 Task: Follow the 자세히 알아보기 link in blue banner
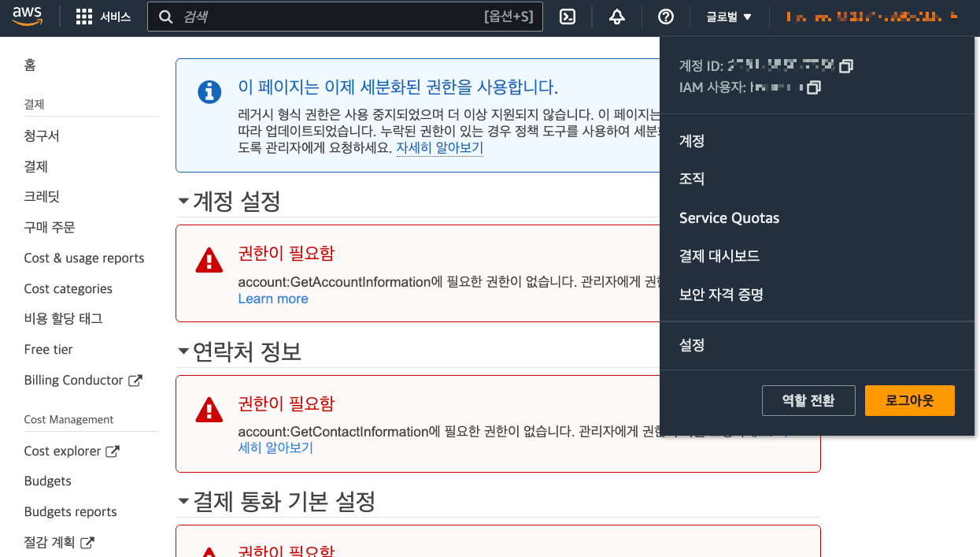point(439,147)
